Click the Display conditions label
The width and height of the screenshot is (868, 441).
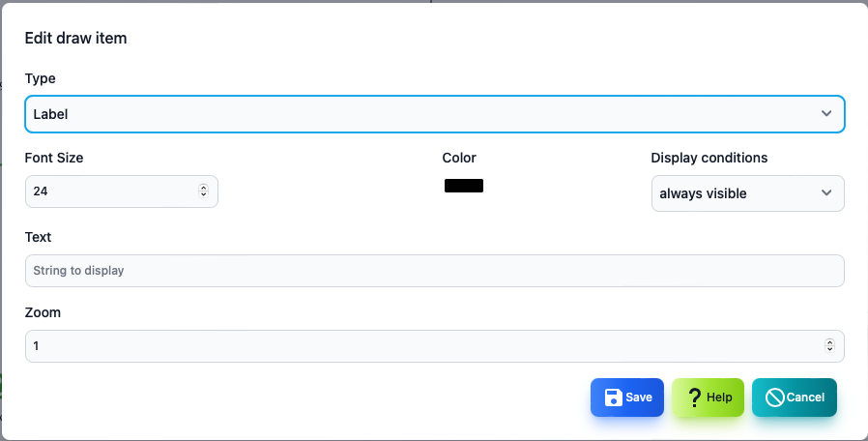709,158
